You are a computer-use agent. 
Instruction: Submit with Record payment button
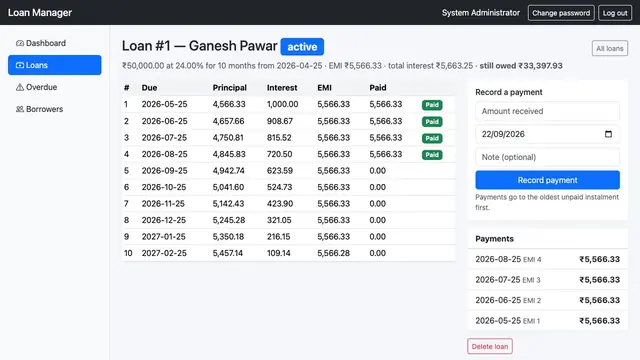pos(547,180)
